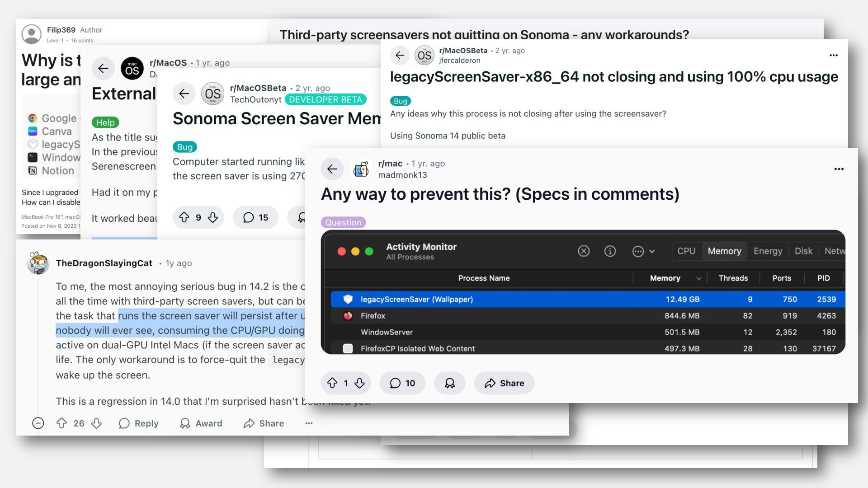
Task: Collapse TheDragonSlayingCat comment thread
Action: pyautogui.click(x=38, y=423)
